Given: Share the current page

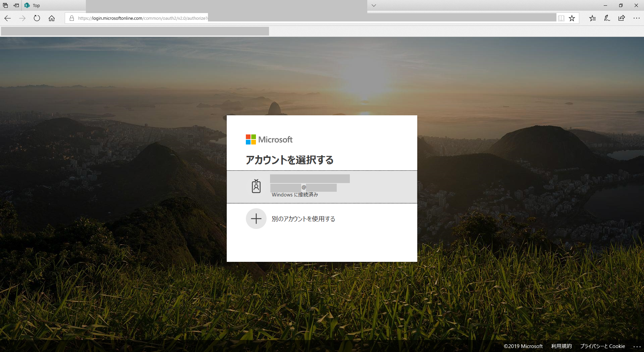Looking at the screenshot, I should 622,18.
